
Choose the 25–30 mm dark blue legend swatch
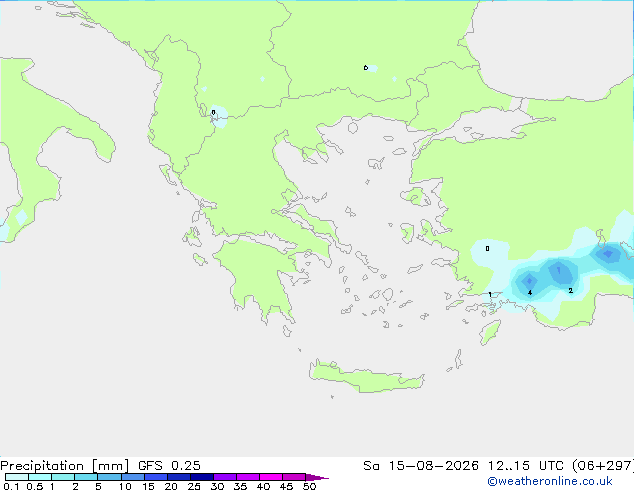202,477
